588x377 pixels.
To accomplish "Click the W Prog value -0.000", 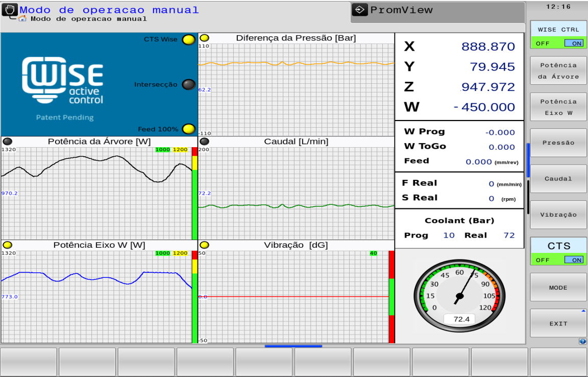I will coord(500,132).
